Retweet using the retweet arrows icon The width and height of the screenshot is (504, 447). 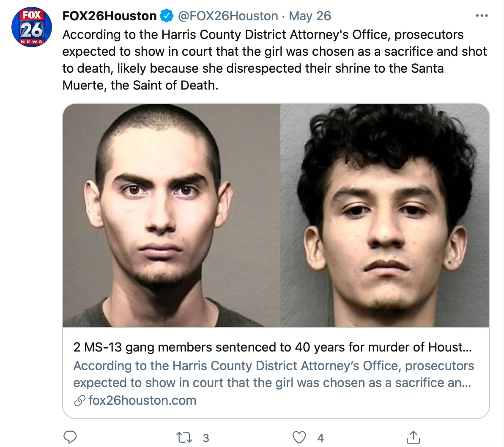coord(184,437)
